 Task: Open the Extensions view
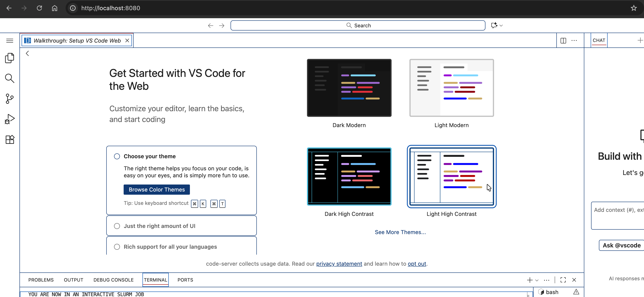click(10, 139)
